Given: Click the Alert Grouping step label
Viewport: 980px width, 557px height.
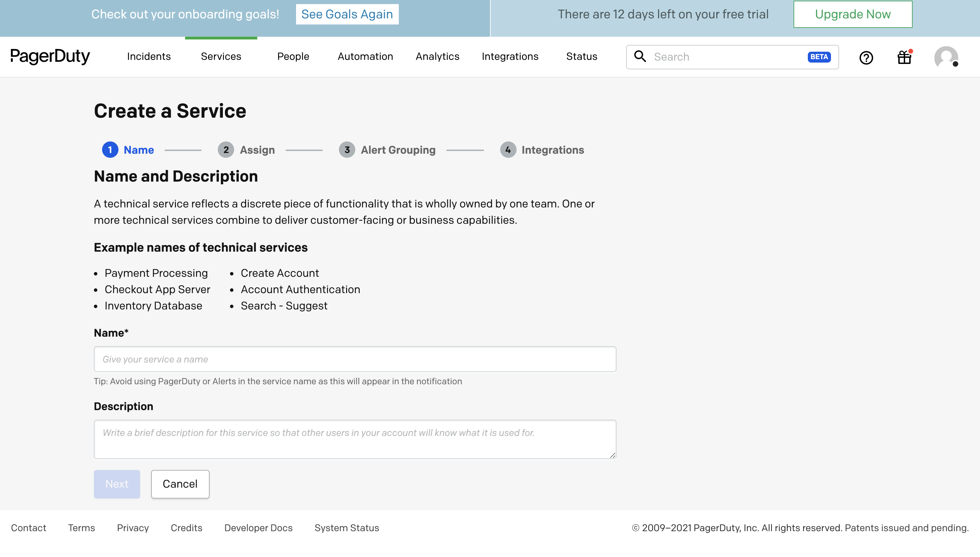Looking at the screenshot, I should coord(398,150).
